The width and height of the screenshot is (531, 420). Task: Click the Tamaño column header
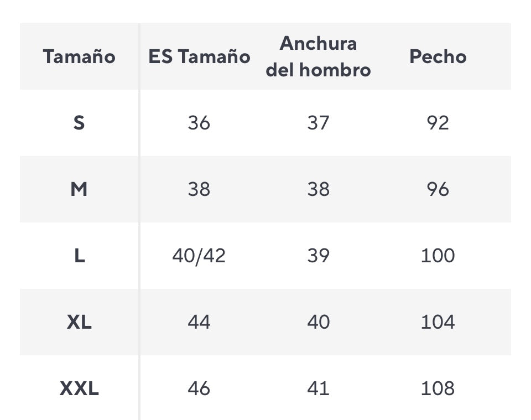pyautogui.click(x=79, y=56)
